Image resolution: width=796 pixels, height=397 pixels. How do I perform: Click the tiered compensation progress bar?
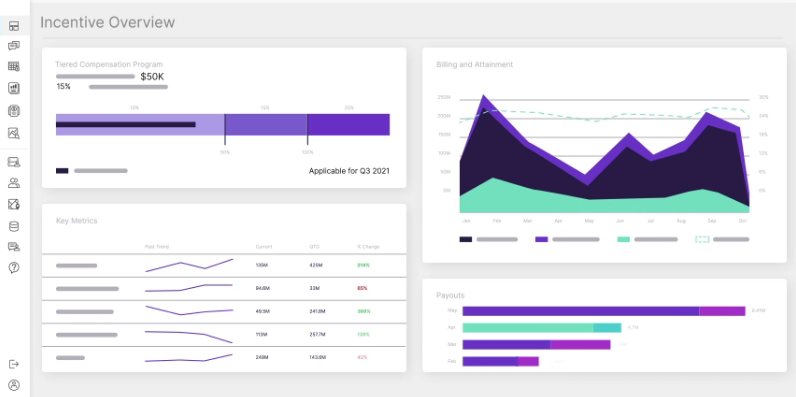pos(223,124)
